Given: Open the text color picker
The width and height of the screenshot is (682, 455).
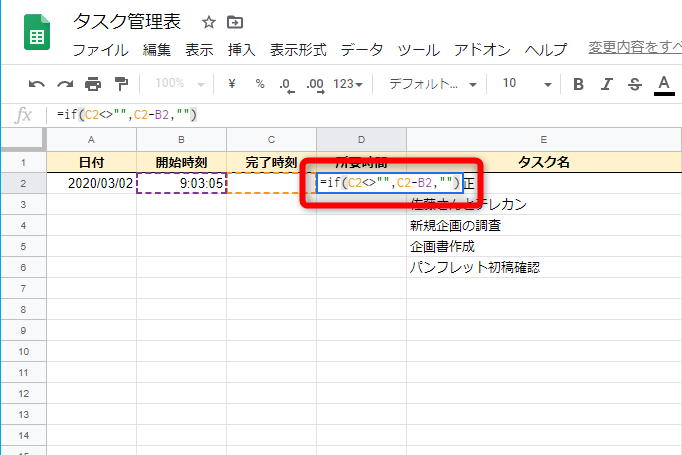Looking at the screenshot, I should click(664, 85).
